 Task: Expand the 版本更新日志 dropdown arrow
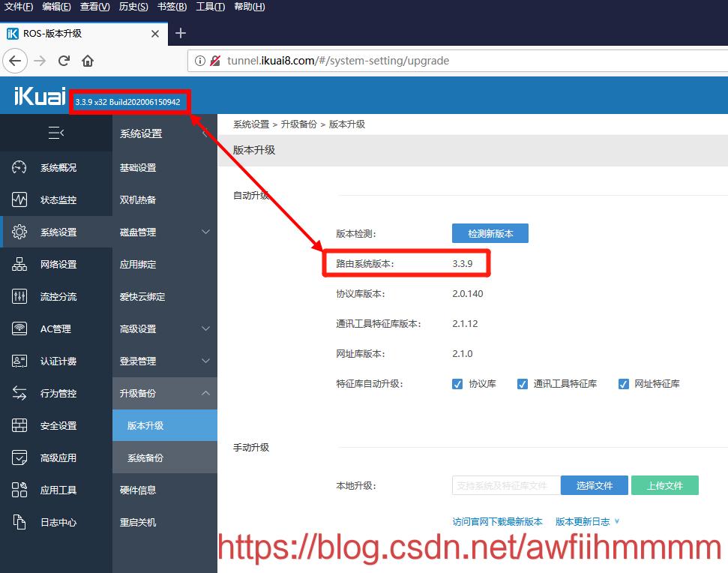pyautogui.click(x=617, y=521)
